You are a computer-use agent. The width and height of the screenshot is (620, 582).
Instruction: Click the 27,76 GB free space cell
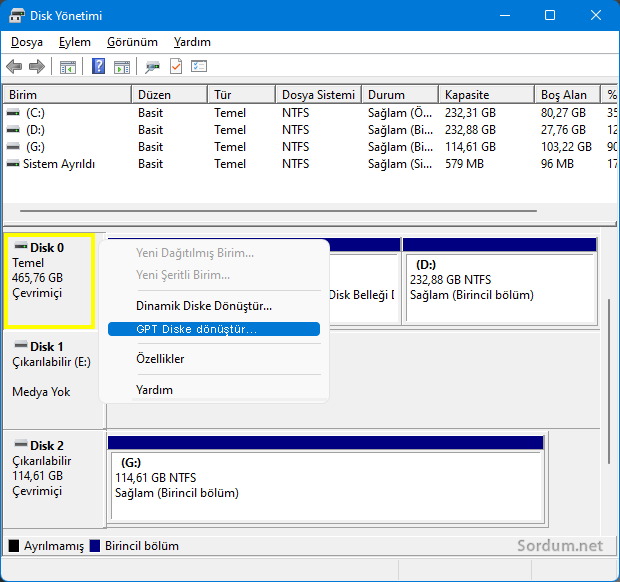click(563, 130)
